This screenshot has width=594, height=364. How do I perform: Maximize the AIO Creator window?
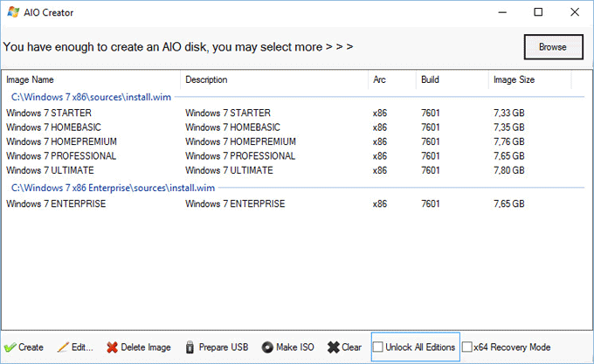[538, 12]
